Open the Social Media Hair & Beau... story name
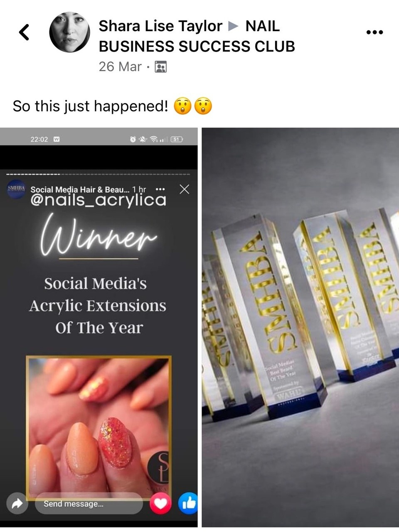The width and height of the screenshot is (399, 532). click(80, 189)
